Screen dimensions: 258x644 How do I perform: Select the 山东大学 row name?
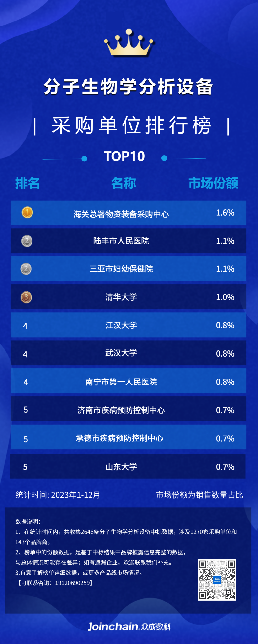click(x=121, y=467)
